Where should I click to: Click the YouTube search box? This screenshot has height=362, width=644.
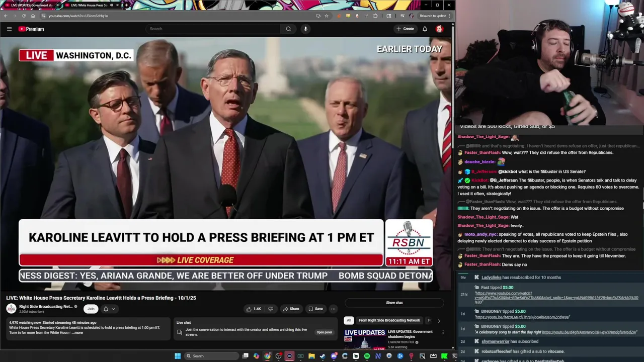click(x=213, y=29)
